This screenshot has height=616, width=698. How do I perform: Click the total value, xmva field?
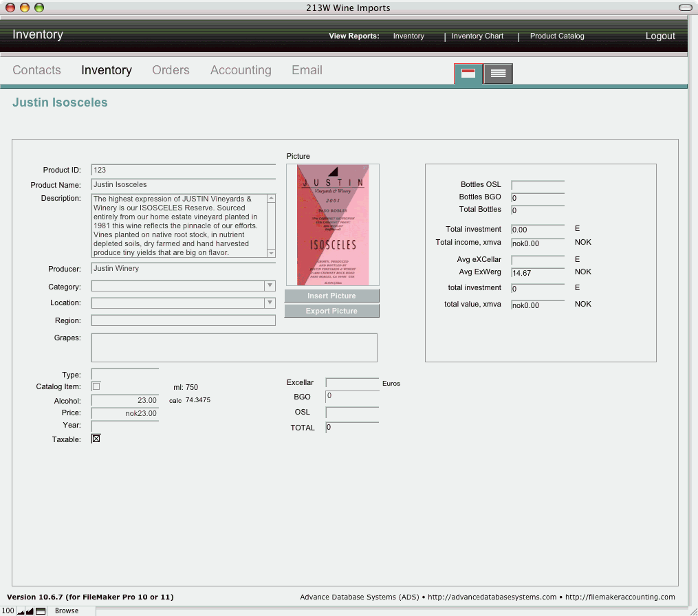[538, 305]
